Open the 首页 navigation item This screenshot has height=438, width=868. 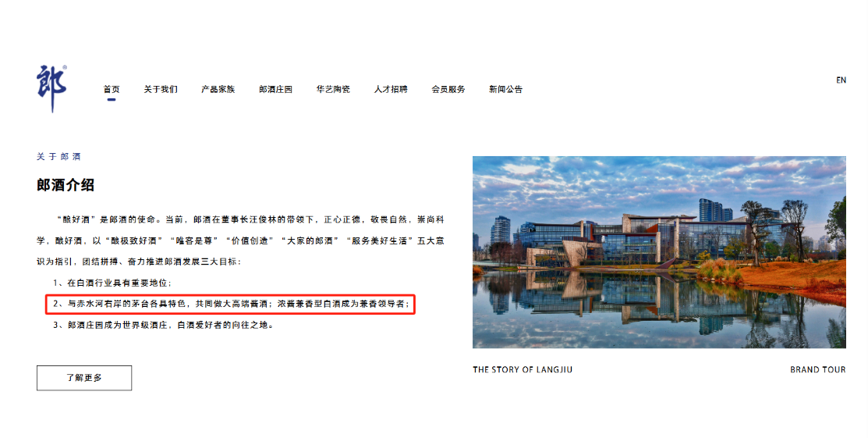click(x=112, y=89)
